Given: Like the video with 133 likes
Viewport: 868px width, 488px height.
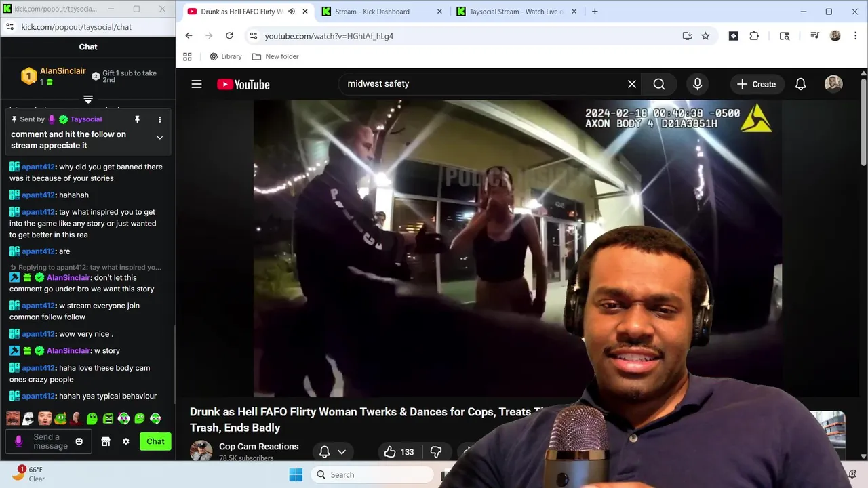Looking at the screenshot, I should [x=399, y=452].
